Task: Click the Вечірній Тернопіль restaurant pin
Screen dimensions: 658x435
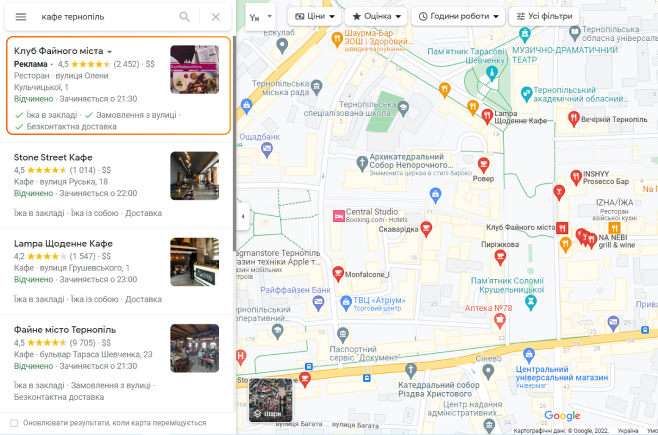Action: (x=573, y=119)
